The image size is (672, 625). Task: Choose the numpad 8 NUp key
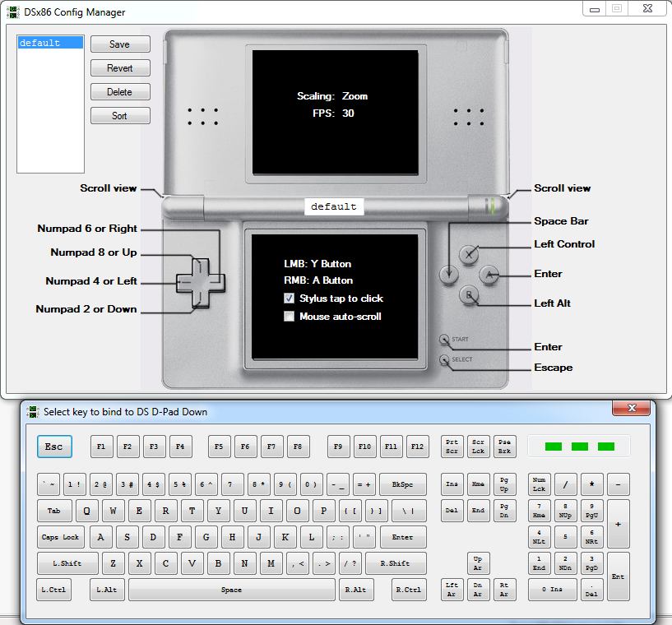click(566, 511)
